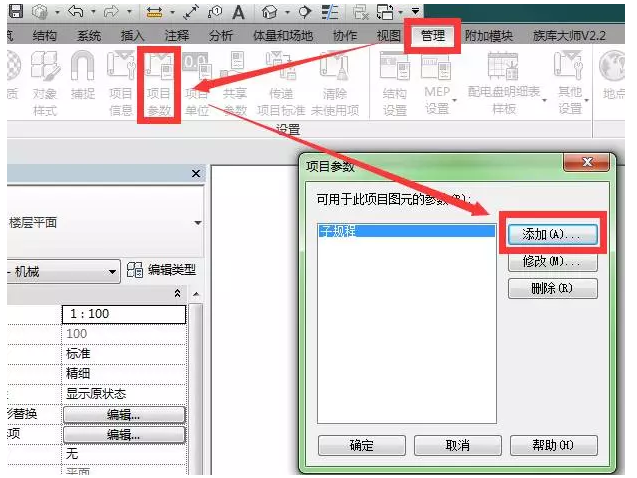Click the 精细 detail level value cell
Viewport: 637px width, 478px height.
tap(124, 374)
